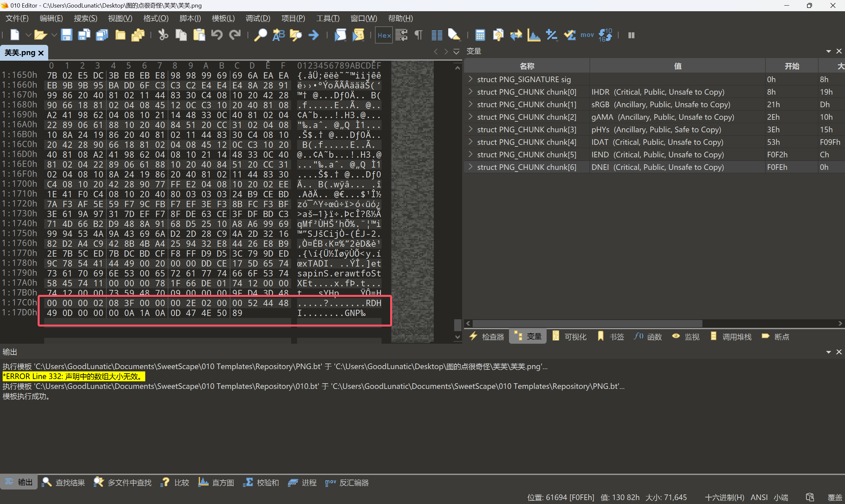Expand chunk[0] IHDR tree row

point(471,92)
